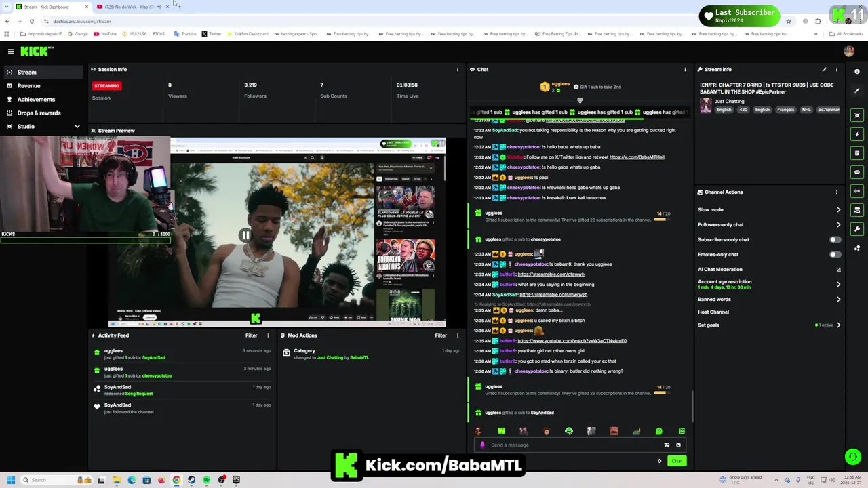Open Host Channel action

[713, 312]
